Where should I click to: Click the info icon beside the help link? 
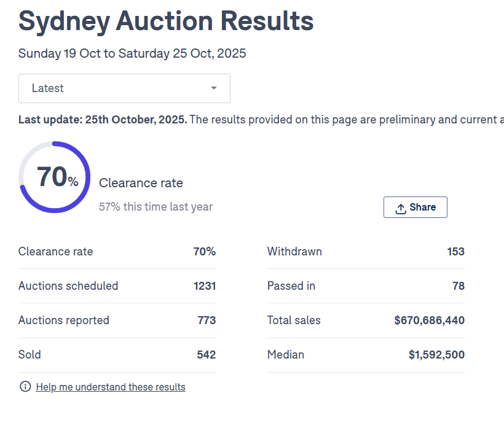(x=25, y=387)
